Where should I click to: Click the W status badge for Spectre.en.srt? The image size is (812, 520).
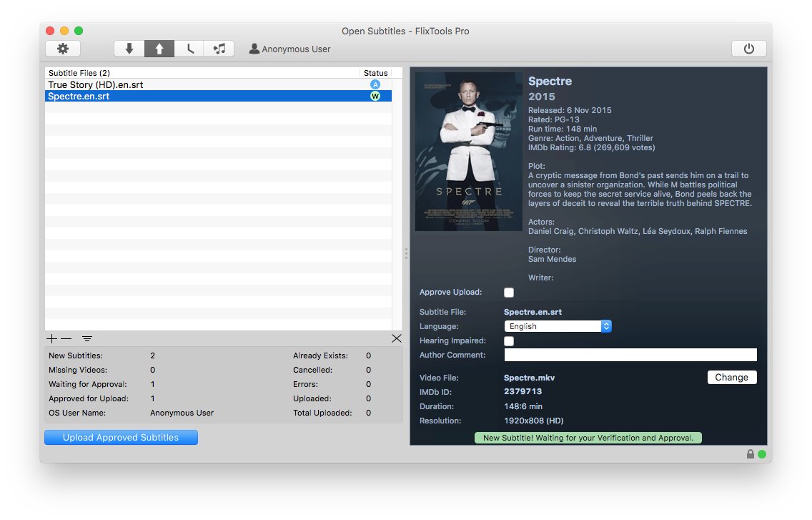point(375,96)
